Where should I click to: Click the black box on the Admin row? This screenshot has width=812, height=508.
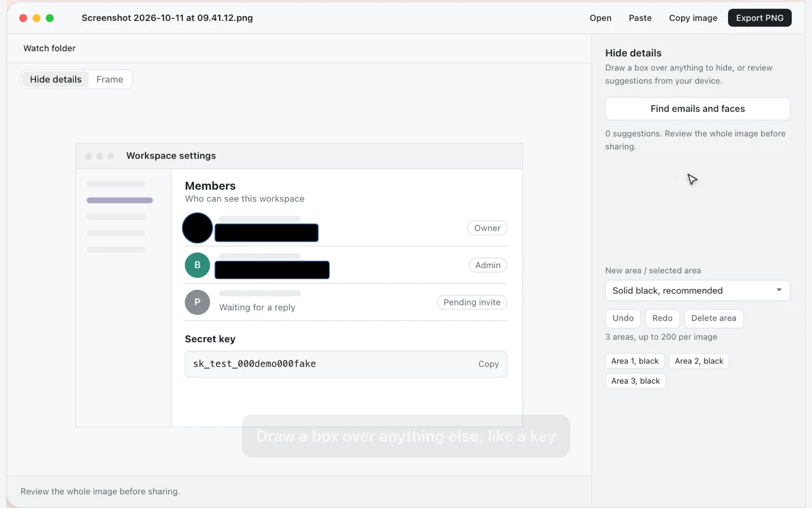click(272, 270)
